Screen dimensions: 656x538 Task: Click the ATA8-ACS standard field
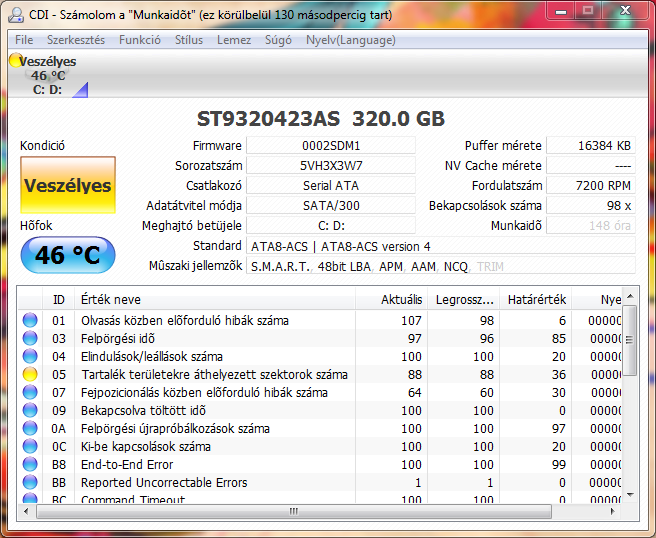(x=441, y=246)
